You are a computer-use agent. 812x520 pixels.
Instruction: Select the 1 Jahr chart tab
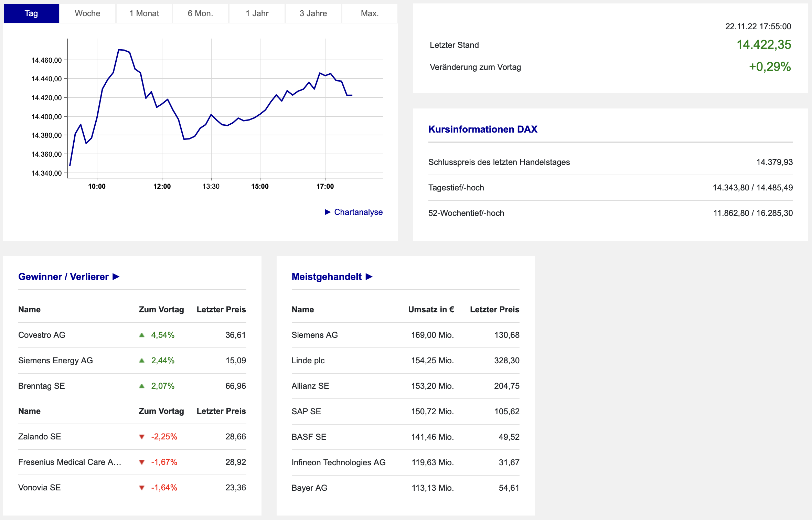257,13
